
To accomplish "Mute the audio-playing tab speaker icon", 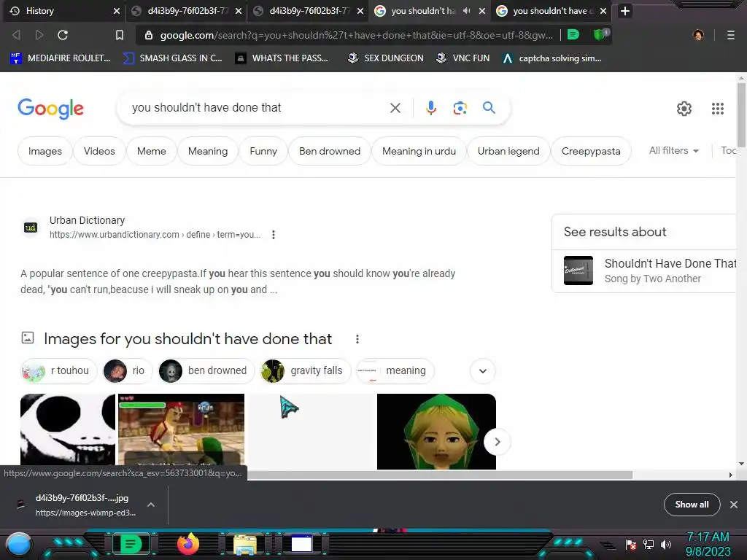I will point(466,10).
